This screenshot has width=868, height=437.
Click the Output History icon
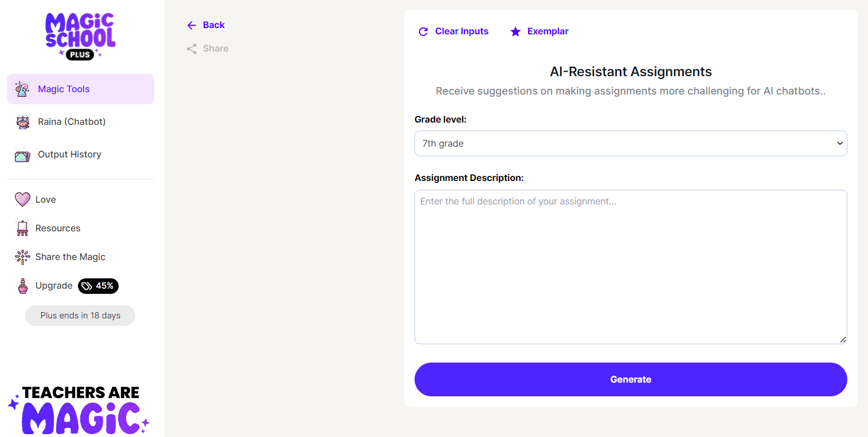(x=22, y=155)
